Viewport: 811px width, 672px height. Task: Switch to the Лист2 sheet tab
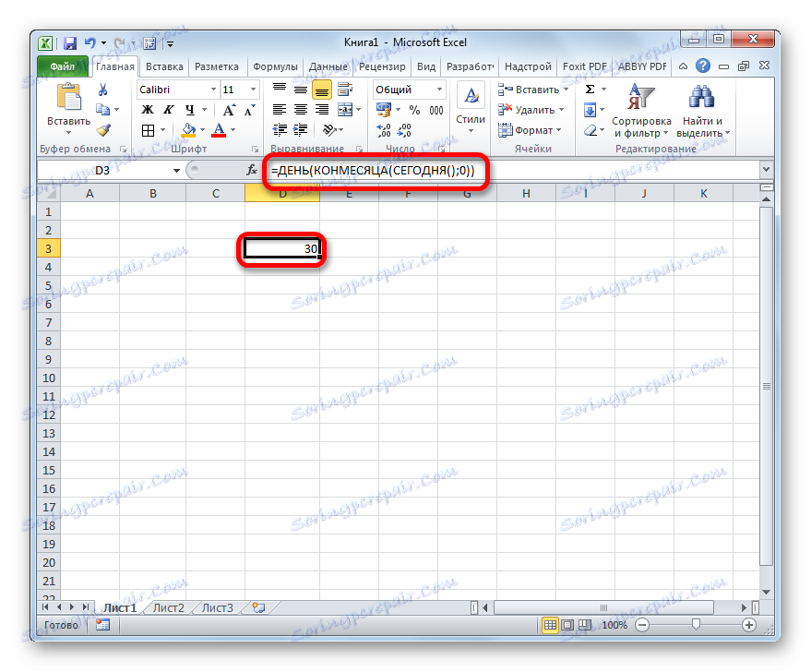pyautogui.click(x=169, y=607)
